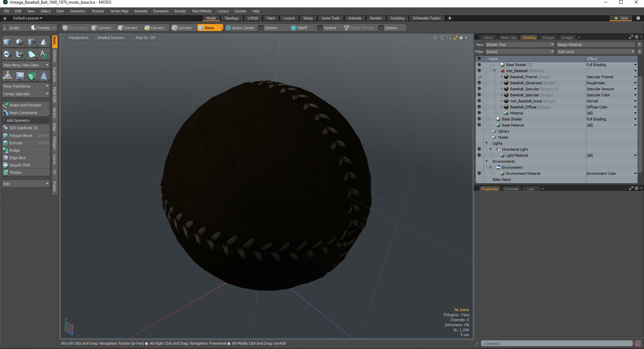Click the grid-shaped flex mesh tool icon

[19, 76]
